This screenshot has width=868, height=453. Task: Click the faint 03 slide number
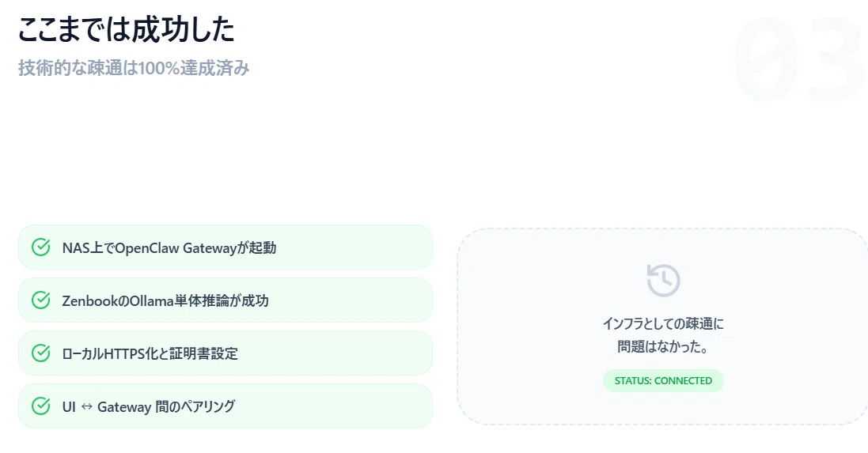tap(800, 59)
